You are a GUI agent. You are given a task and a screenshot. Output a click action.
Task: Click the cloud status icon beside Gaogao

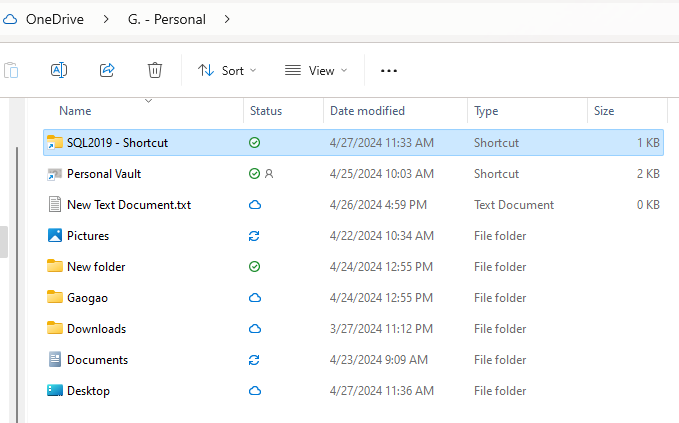click(255, 298)
